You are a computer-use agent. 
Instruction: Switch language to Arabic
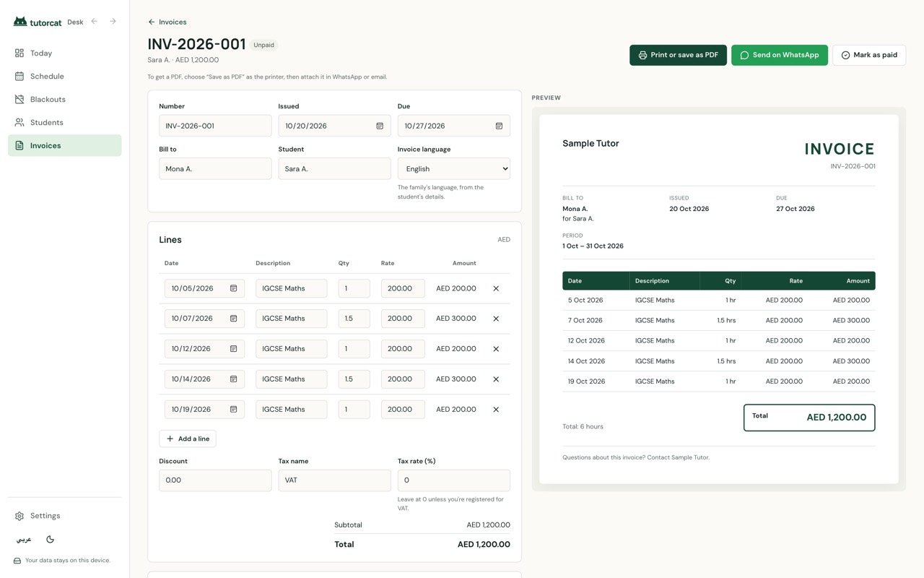[x=24, y=539]
